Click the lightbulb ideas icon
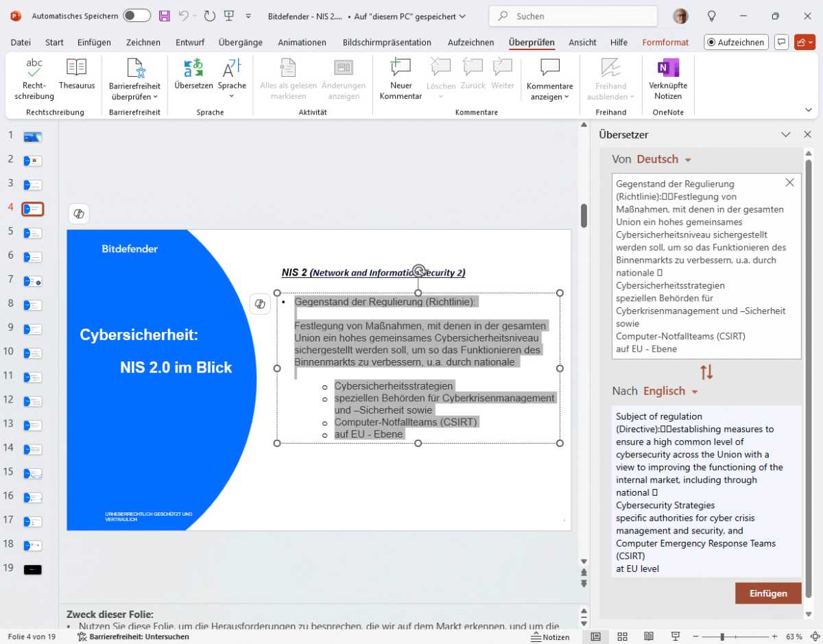This screenshot has height=644, width=823. pyautogui.click(x=712, y=16)
